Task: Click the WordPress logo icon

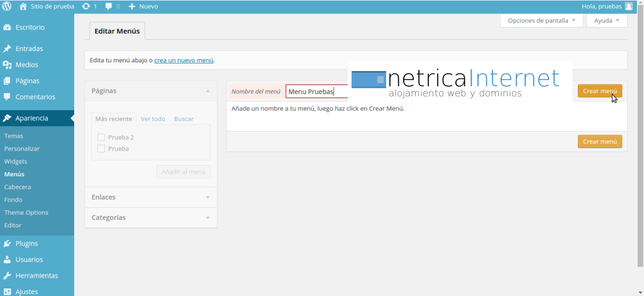Action: pyautogui.click(x=7, y=6)
